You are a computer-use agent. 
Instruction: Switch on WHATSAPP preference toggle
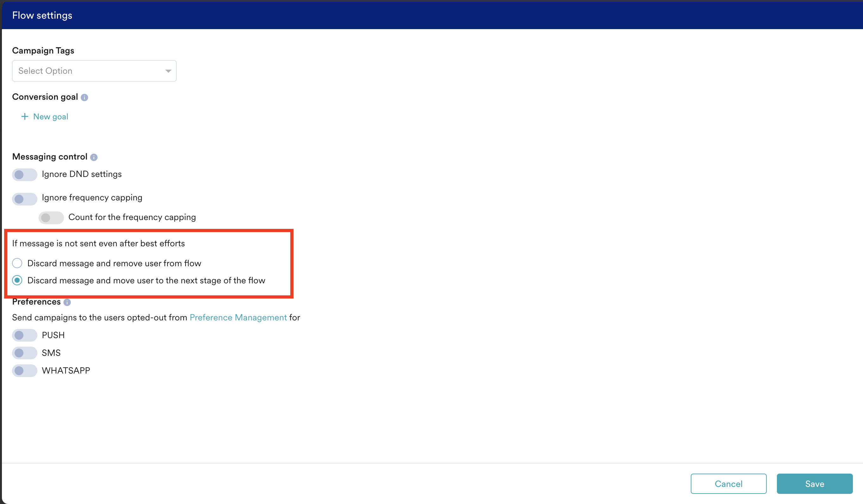pos(24,370)
